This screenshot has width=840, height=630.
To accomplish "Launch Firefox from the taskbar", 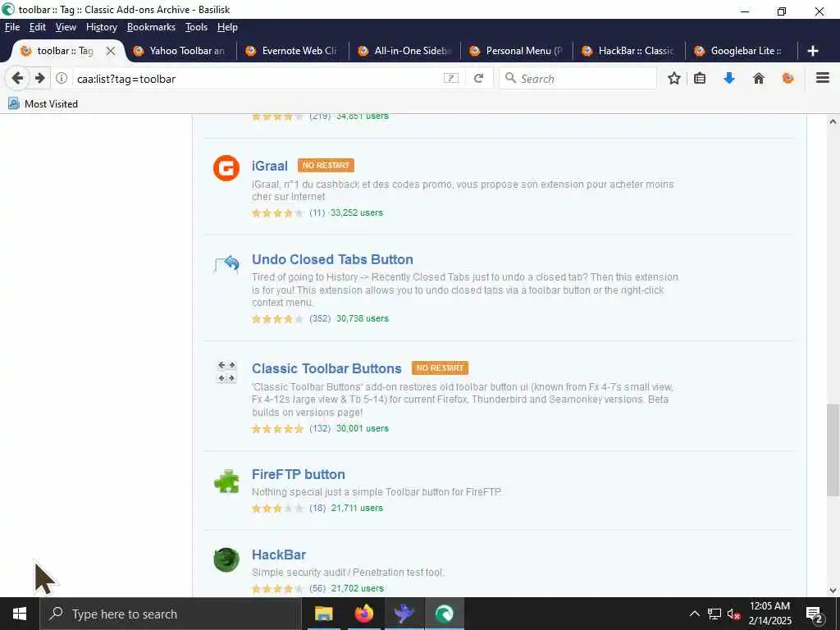I will tap(363, 614).
